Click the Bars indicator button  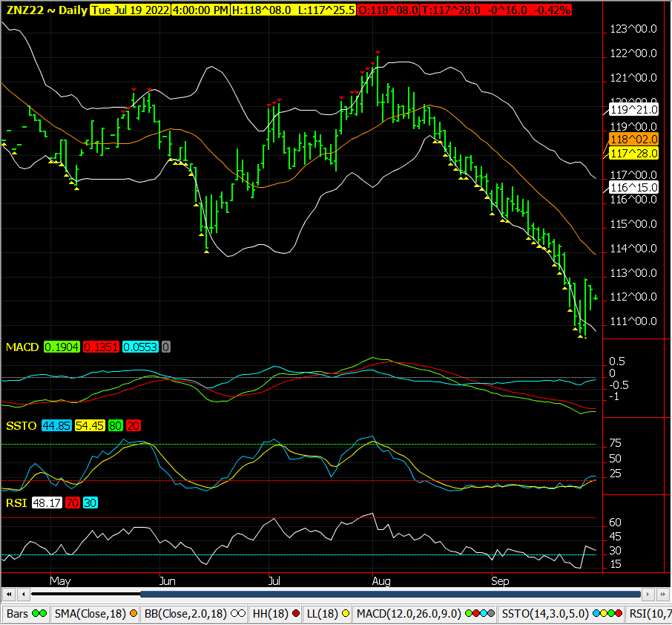click(25, 614)
